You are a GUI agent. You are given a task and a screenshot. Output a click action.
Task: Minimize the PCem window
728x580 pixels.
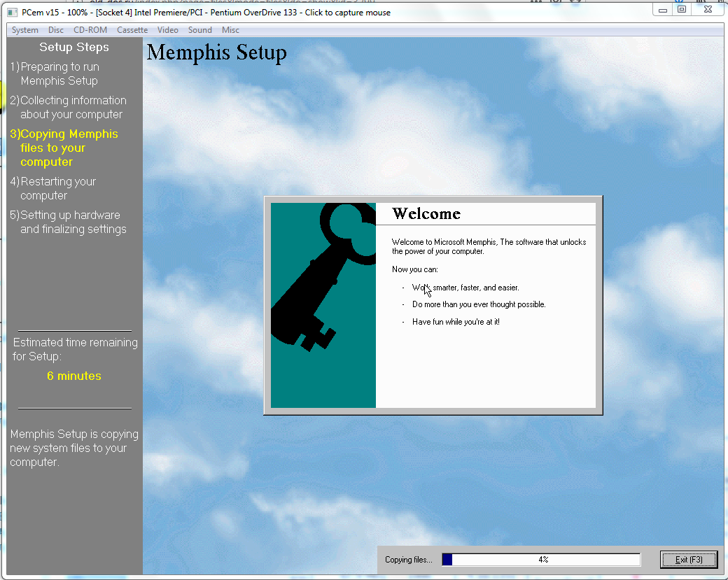(662, 10)
